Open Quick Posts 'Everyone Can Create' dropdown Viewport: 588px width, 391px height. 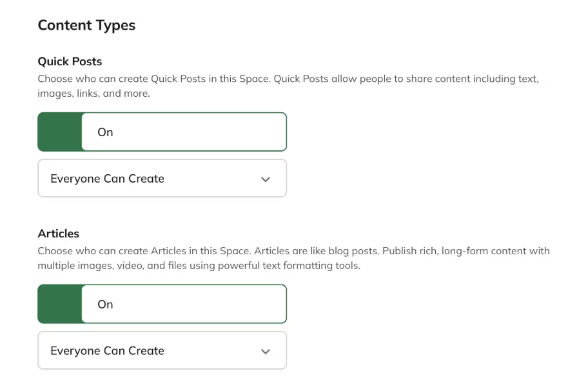coord(162,179)
